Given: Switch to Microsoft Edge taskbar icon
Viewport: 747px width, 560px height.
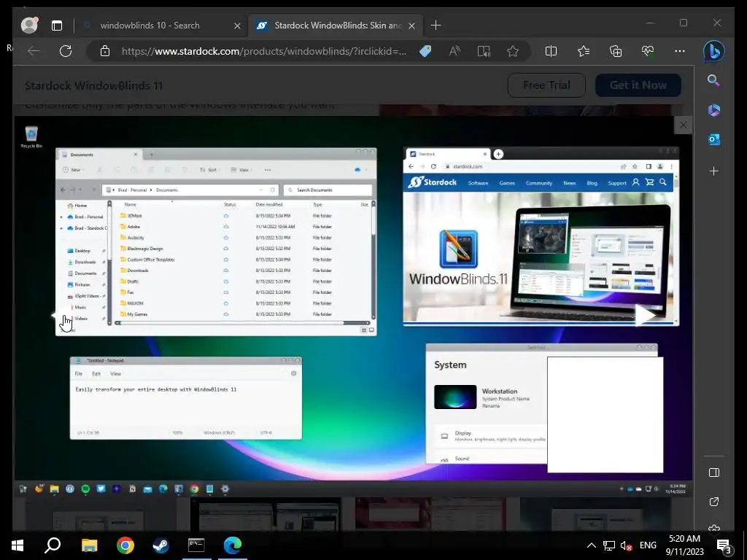Looking at the screenshot, I should (x=233, y=545).
